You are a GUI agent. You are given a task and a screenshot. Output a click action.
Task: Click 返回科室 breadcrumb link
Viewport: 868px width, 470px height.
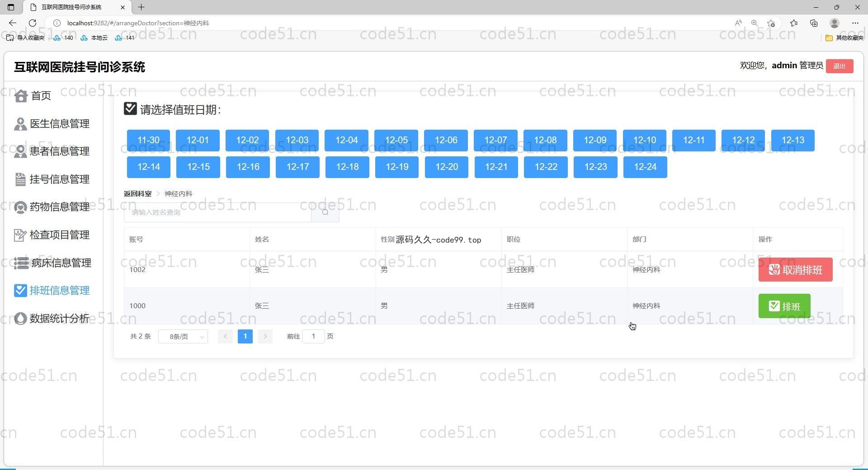click(138, 194)
